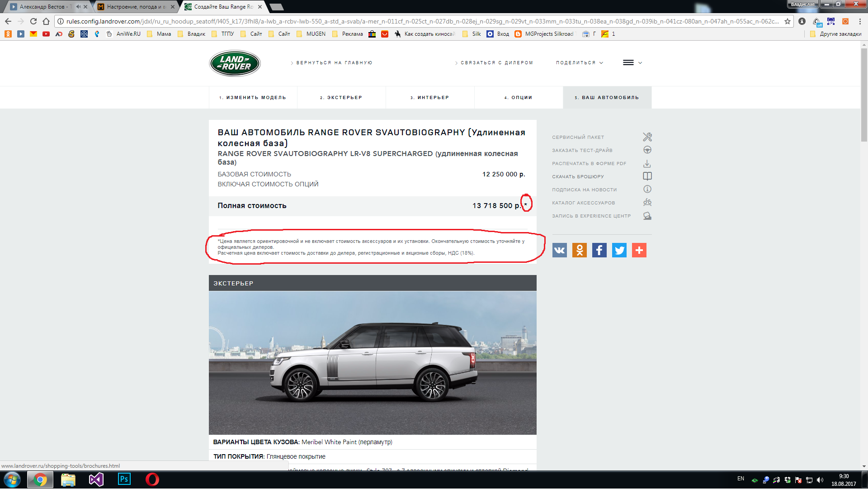Share on VK social icon
Image resolution: width=868 pixels, height=503 pixels.
pyautogui.click(x=560, y=250)
